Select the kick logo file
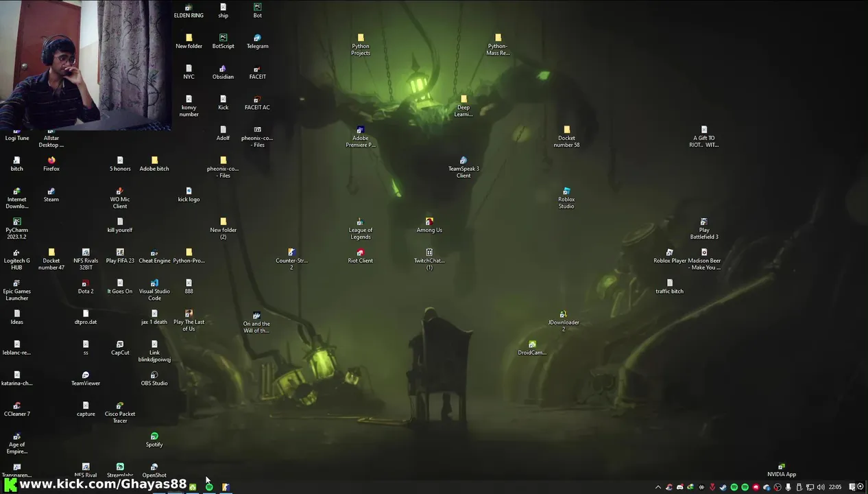 click(189, 195)
